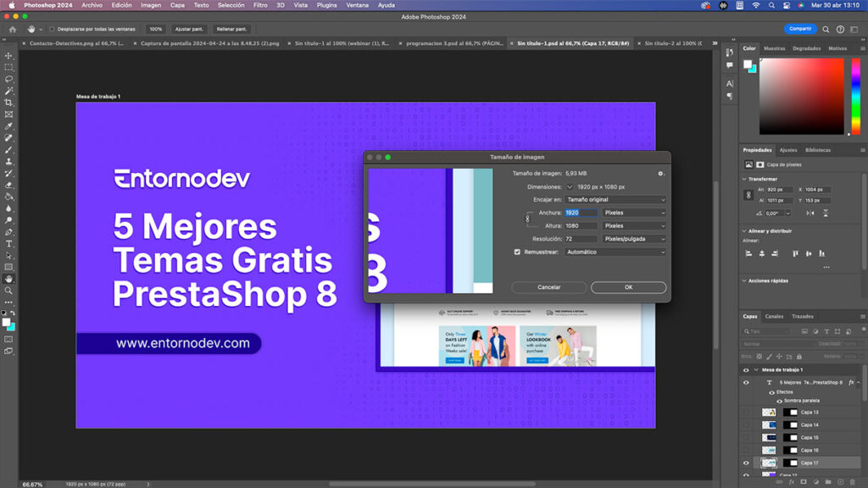
Task: Open the search icon beside Compartir
Action: click(x=826, y=30)
